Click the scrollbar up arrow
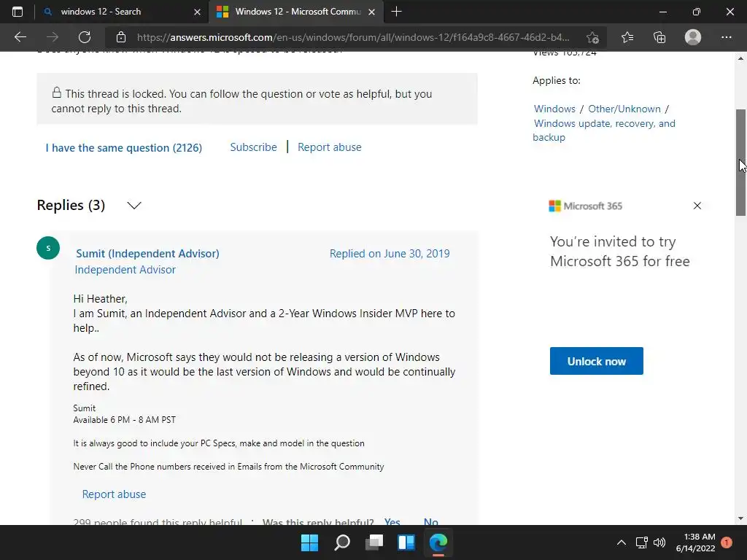 pyautogui.click(x=741, y=58)
